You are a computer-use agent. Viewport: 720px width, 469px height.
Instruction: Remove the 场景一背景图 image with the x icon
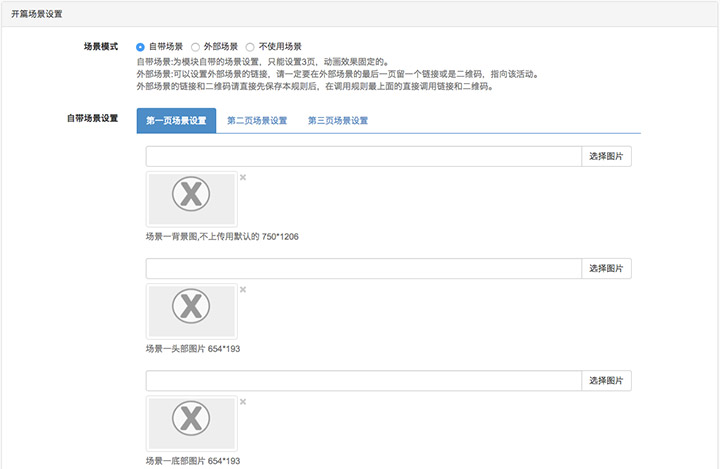tap(243, 177)
